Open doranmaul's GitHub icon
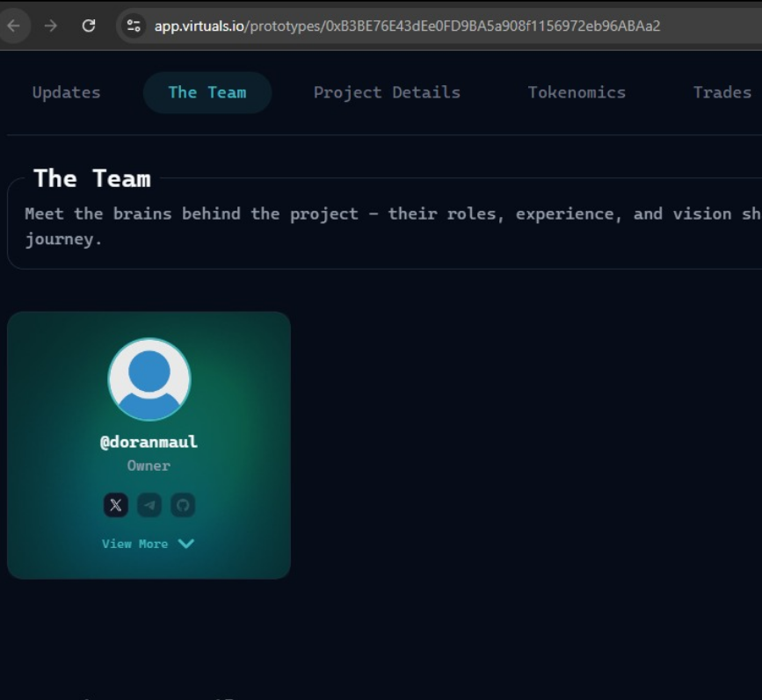762x700 pixels. point(183,505)
